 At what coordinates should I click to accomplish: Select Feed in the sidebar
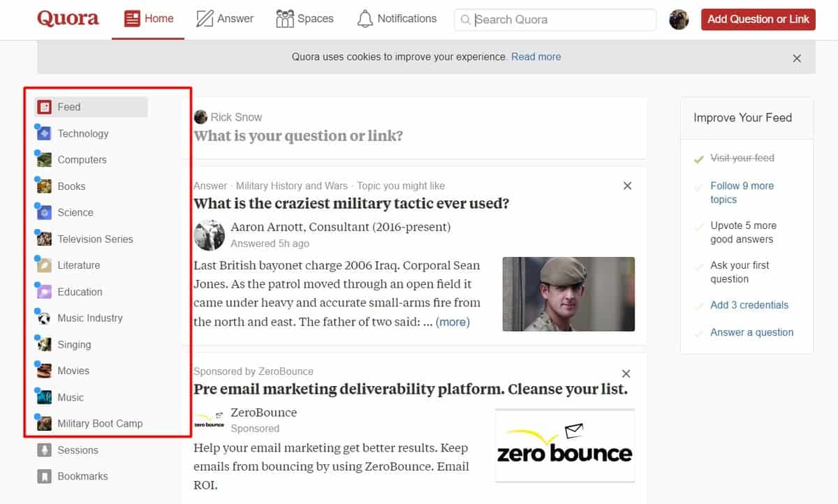point(91,107)
